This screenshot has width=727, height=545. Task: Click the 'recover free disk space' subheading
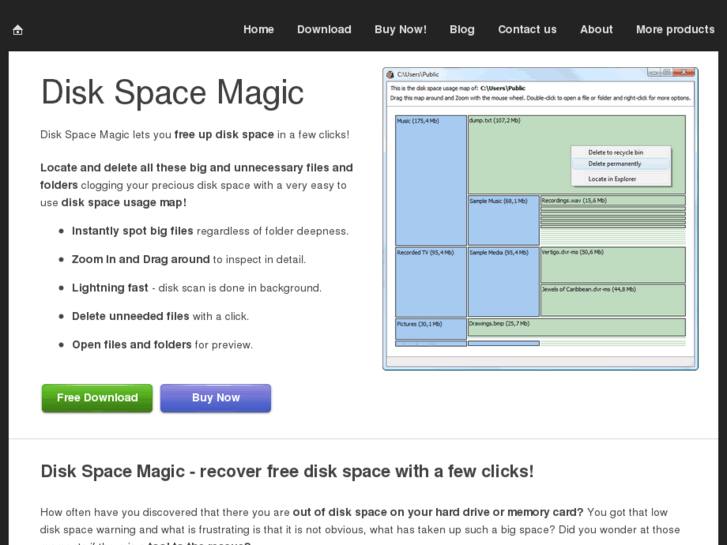point(287,471)
